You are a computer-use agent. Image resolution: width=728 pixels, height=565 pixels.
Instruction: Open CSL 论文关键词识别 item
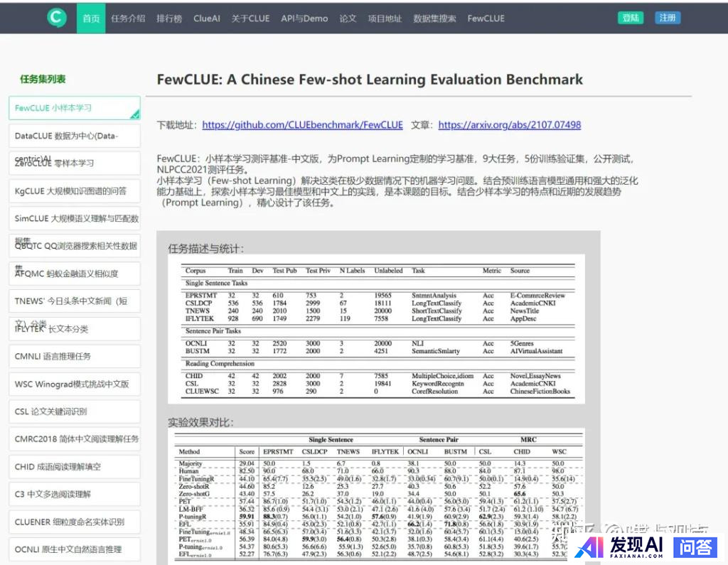tap(74, 411)
